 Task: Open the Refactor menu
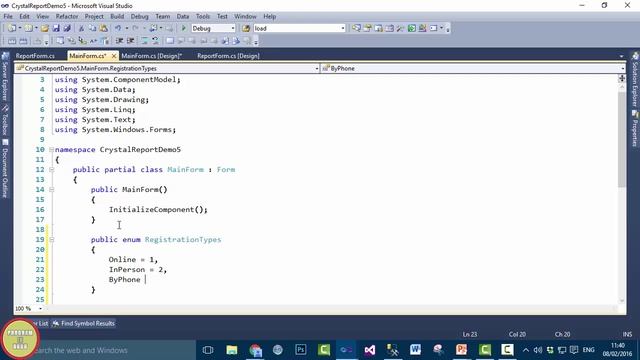(67, 16)
